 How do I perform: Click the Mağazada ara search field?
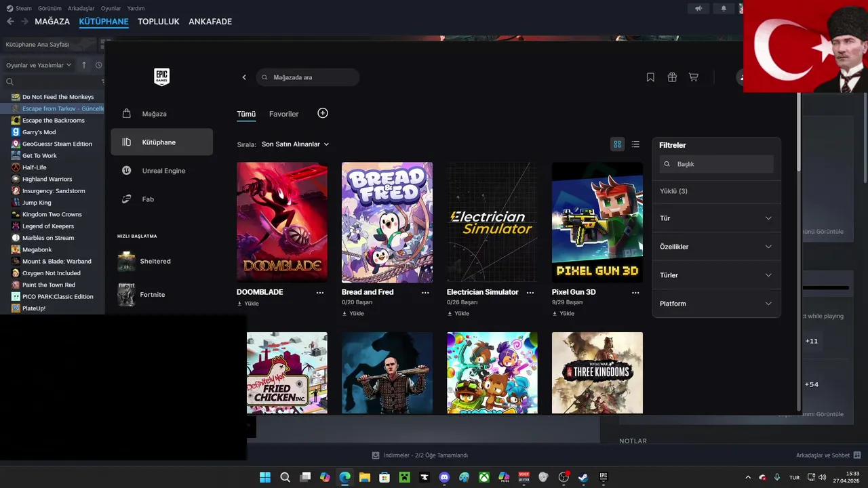pyautogui.click(x=308, y=77)
